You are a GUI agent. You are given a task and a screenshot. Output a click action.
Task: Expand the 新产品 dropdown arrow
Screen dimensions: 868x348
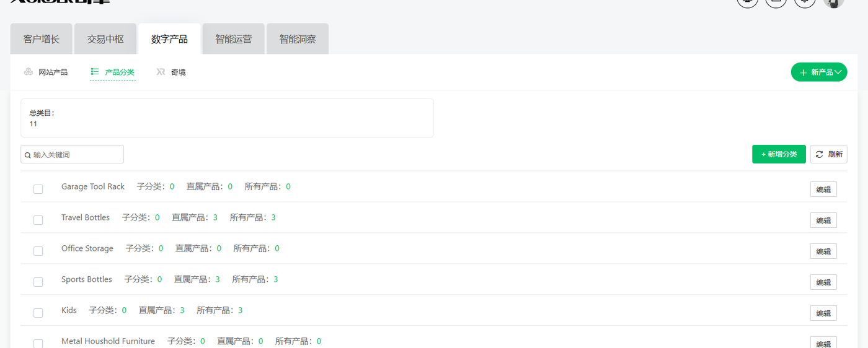838,72
